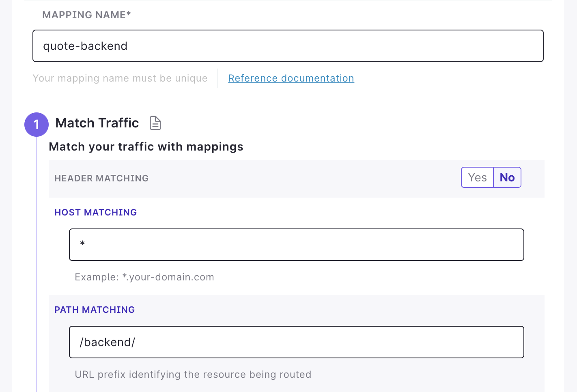Click the HEADER MATCHING row label
The image size is (577, 392).
tap(101, 178)
